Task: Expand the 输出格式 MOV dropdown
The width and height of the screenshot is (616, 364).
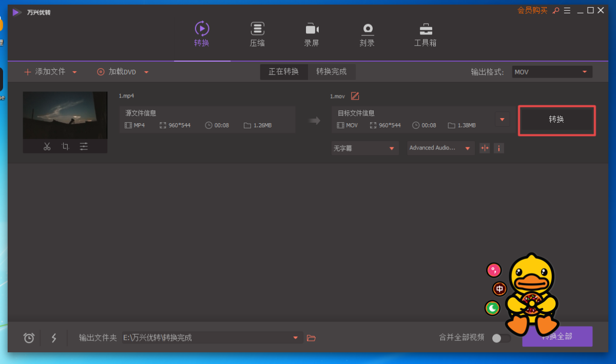Action: click(552, 72)
